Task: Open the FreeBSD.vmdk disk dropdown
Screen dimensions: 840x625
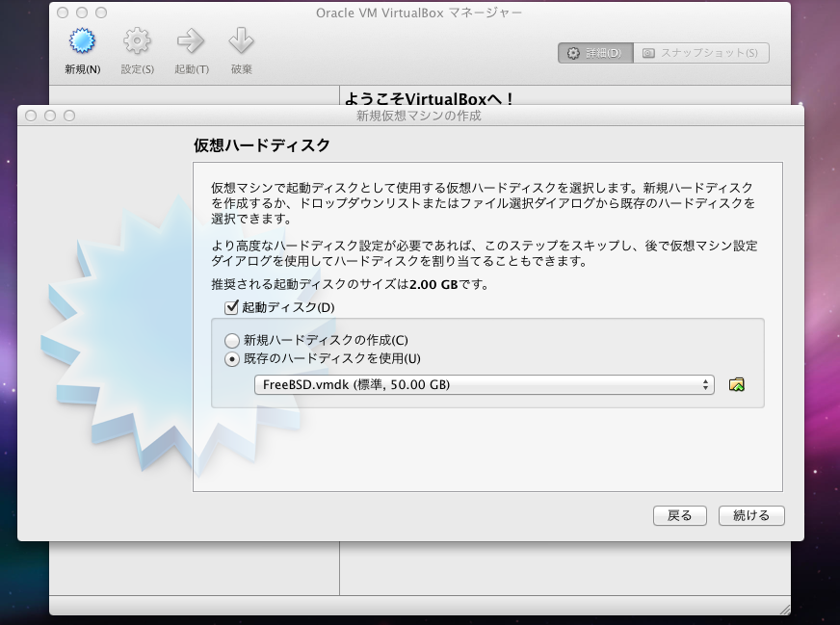Action: coord(485,384)
